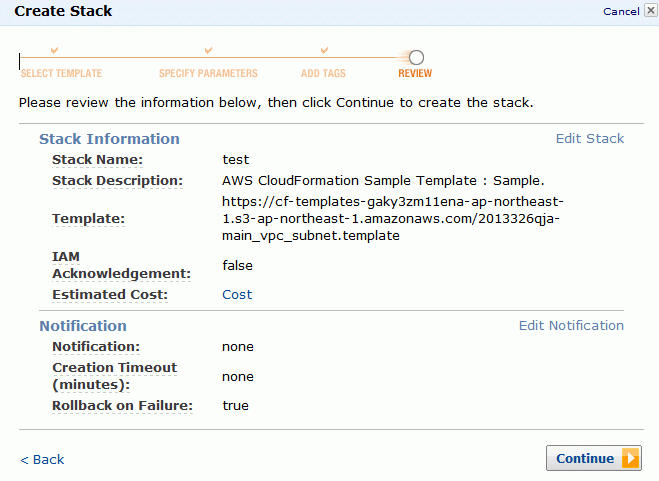
Task: Click the Rollback on Failure label
Action: click(122, 406)
